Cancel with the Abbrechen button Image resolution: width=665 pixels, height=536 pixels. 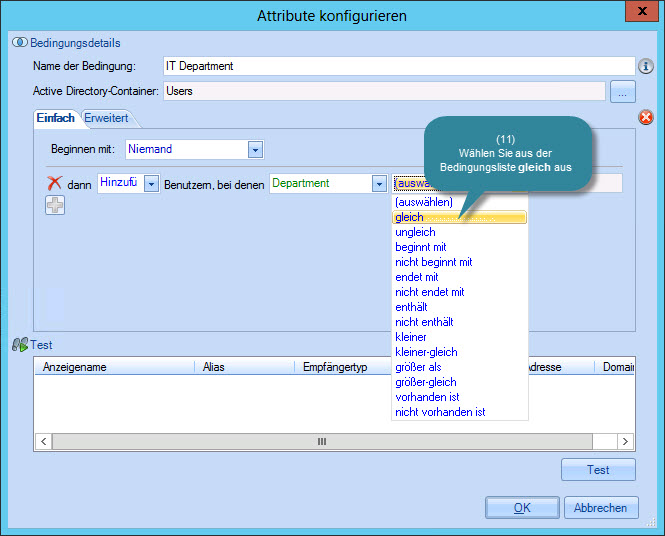point(601,508)
